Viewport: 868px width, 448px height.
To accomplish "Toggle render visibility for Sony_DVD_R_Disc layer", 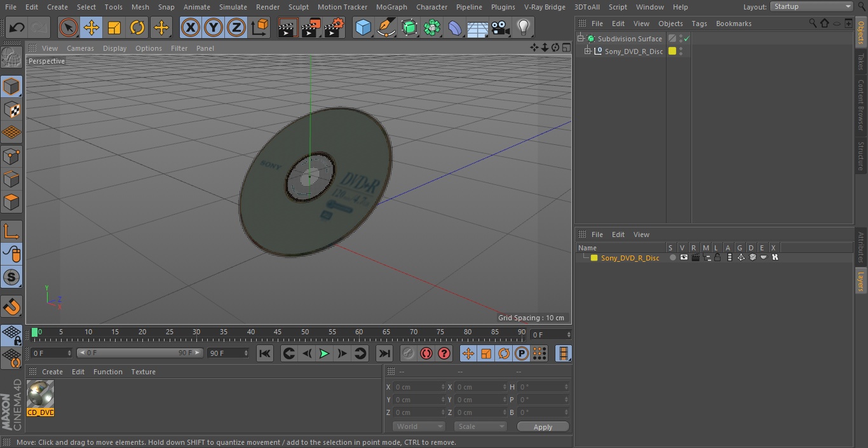I will [x=695, y=258].
